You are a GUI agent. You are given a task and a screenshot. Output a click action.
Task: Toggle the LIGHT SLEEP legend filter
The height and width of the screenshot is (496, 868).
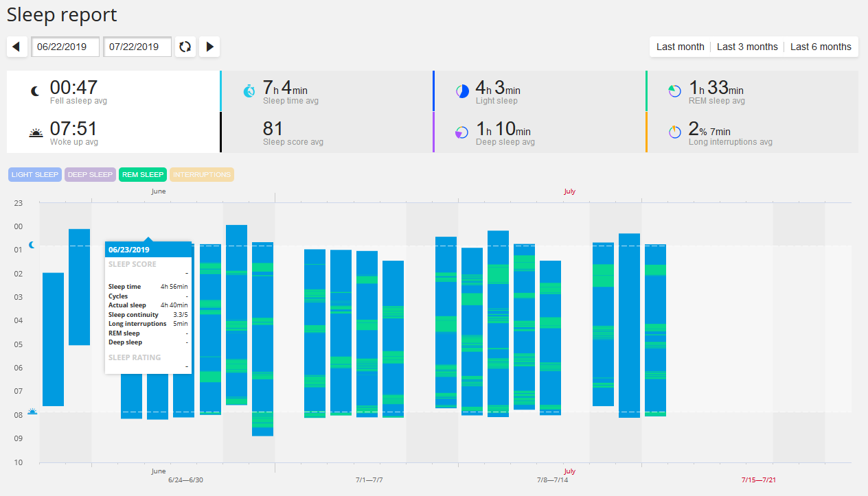[x=35, y=174]
